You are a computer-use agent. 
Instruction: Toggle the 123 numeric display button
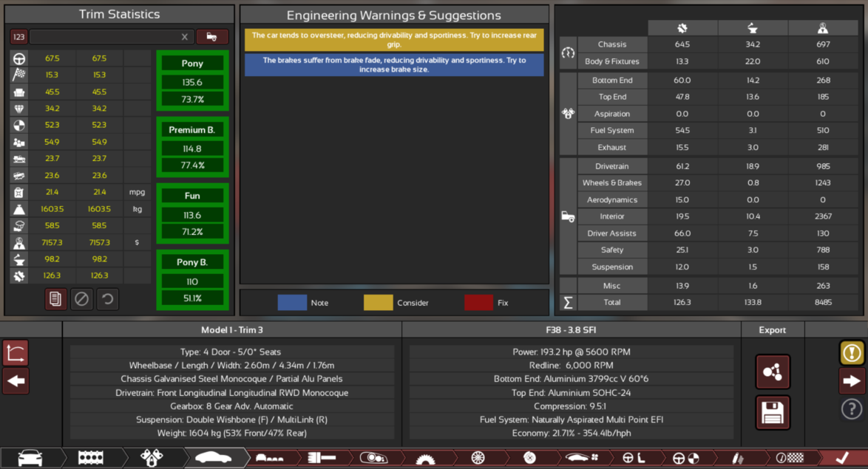point(18,35)
